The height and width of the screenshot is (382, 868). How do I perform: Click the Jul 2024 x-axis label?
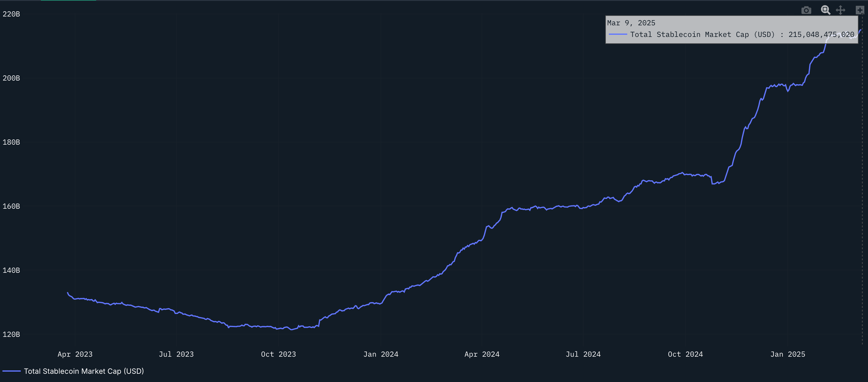(583, 354)
